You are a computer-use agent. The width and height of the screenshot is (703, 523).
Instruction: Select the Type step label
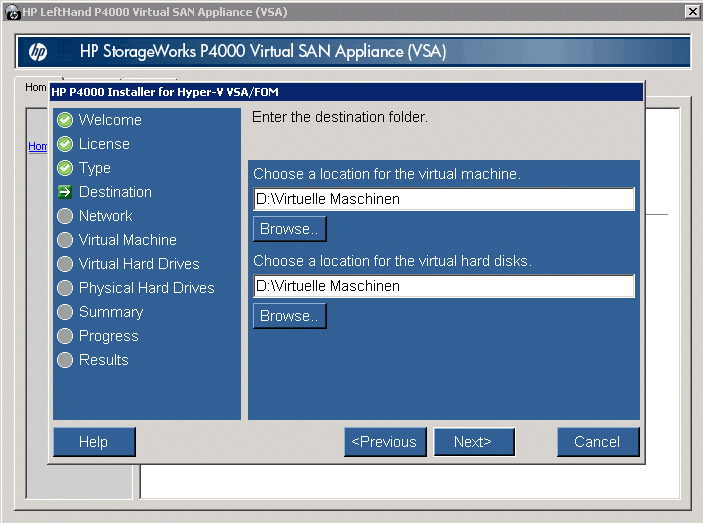pyautogui.click(x=95, y=168)
